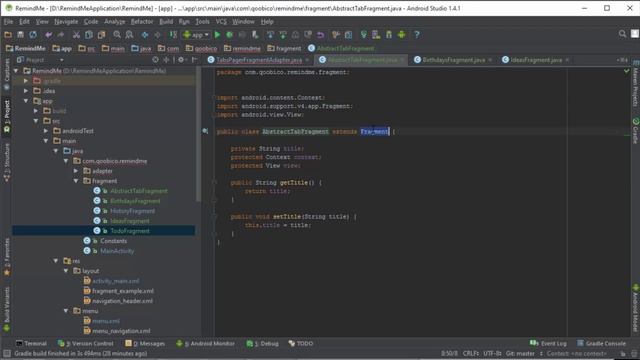Open the Gradle Console button
The height and width of the screenshot is (360, 640).
(x=601, y=343)
